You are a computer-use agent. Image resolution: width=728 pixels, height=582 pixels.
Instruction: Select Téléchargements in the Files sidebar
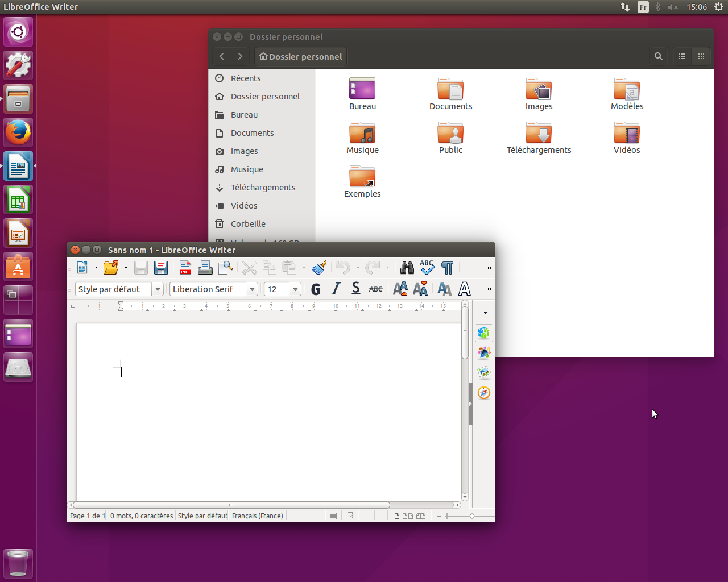pos(263,188)
